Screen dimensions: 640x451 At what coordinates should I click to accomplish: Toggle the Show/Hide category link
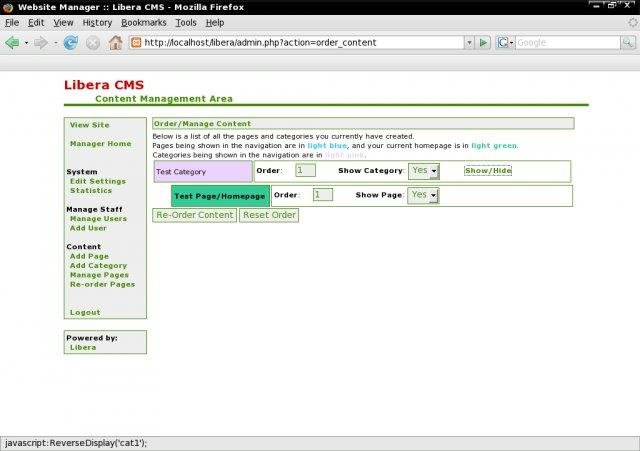pos(488,171)
